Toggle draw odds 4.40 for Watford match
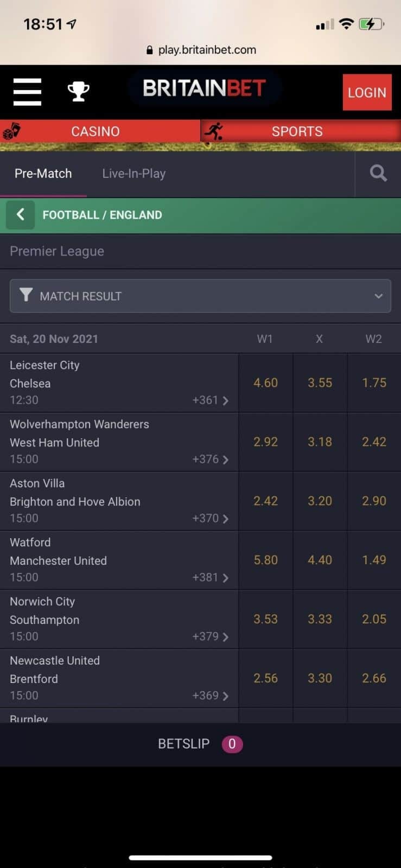Viewport: 401px width, 868px height. click(x=320, y=560)
